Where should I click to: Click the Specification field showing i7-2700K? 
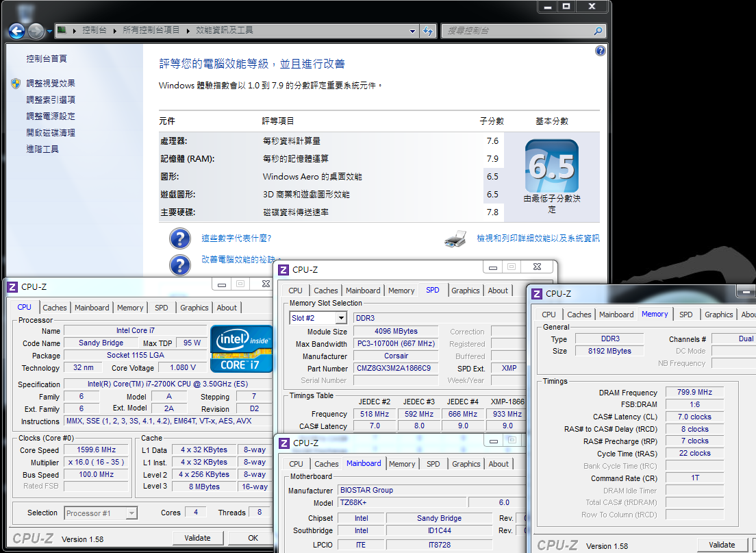pyautogui.click(x=168, y=384)
